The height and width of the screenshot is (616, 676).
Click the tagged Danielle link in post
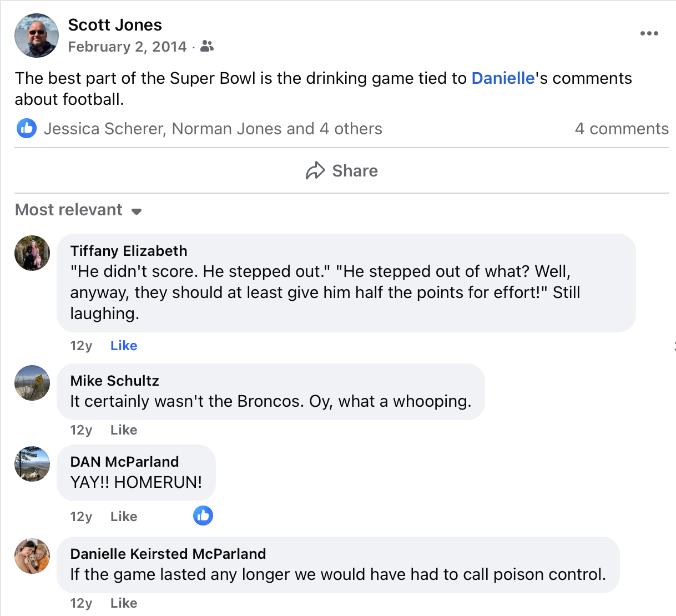(x=503, y=78)
